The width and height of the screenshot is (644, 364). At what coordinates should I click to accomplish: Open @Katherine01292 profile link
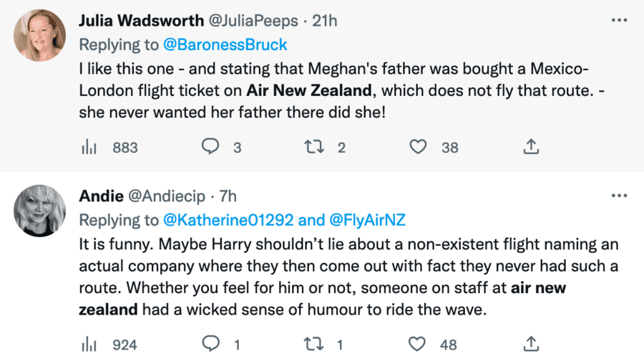pos(225,219)
